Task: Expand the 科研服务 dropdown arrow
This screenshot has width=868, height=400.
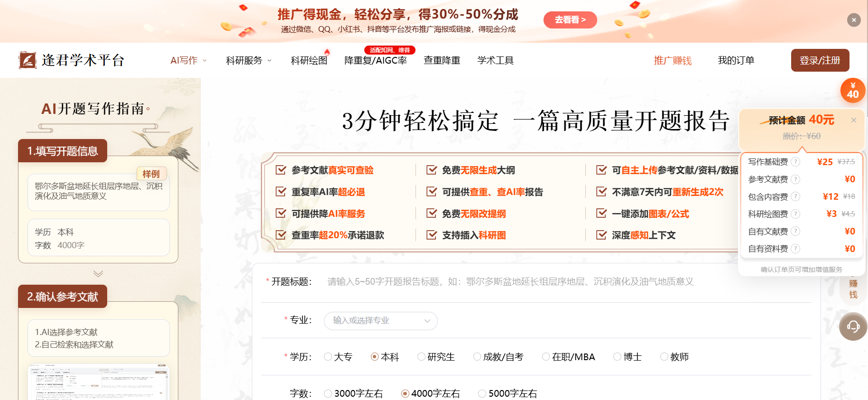Action: [x=269, y=60]
